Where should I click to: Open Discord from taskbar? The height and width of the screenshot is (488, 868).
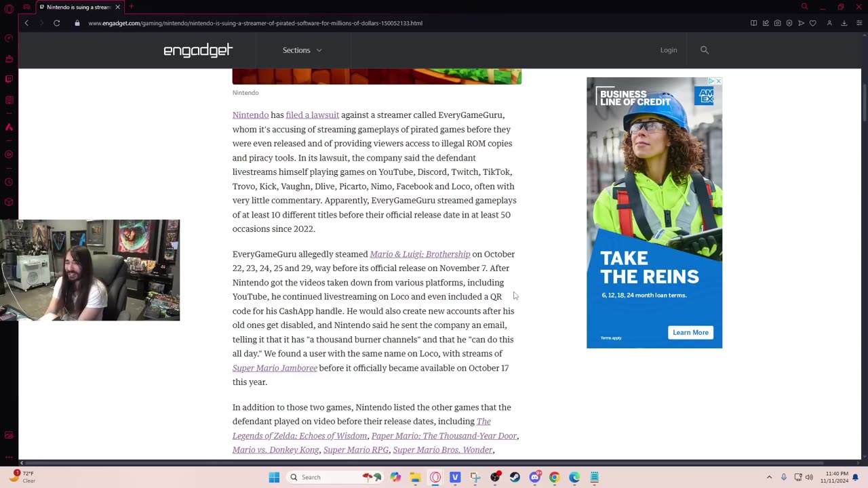(x=534, y=477)
